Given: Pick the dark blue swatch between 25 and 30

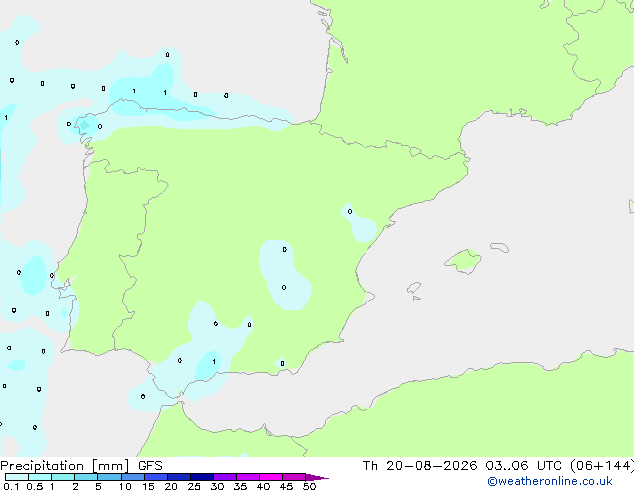Looking at the screenshot, I should click(x=202, y=477).
